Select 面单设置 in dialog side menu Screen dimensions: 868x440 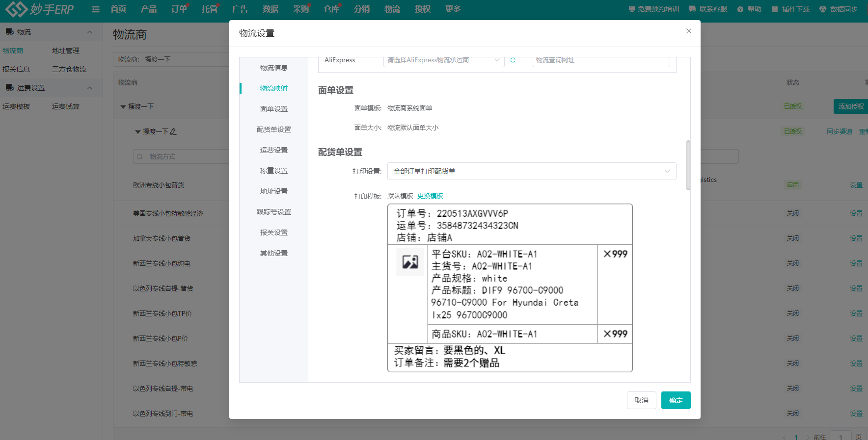(x=274, y=109)
